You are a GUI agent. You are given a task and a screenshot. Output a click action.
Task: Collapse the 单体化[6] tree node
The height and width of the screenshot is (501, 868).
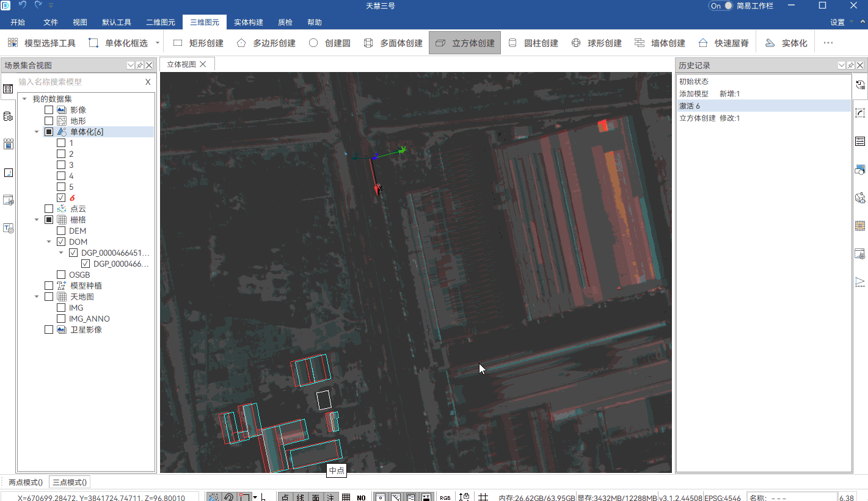[x=37, y=132]
